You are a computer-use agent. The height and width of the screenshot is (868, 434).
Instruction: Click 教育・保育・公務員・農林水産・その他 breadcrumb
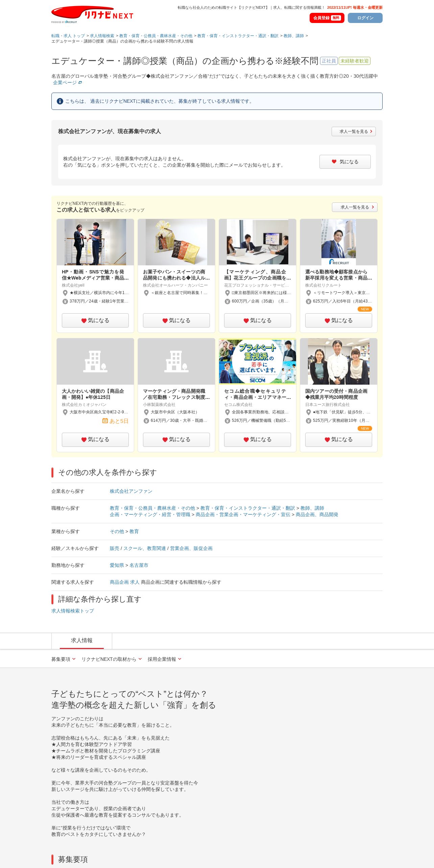pyautogui.click(x=155, y=36)
